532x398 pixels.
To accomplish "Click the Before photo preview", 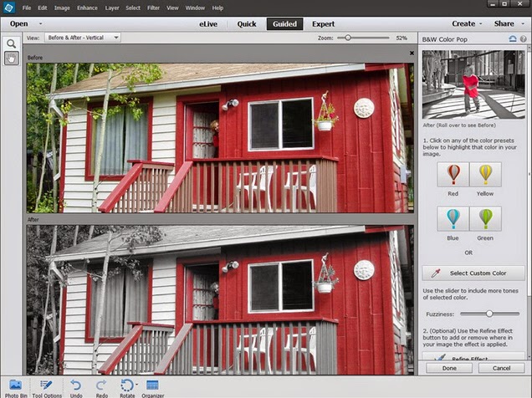I will click(220, 138).
